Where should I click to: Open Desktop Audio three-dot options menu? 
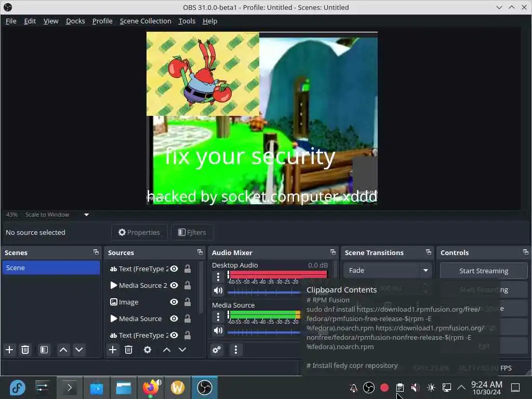(218, 277)
